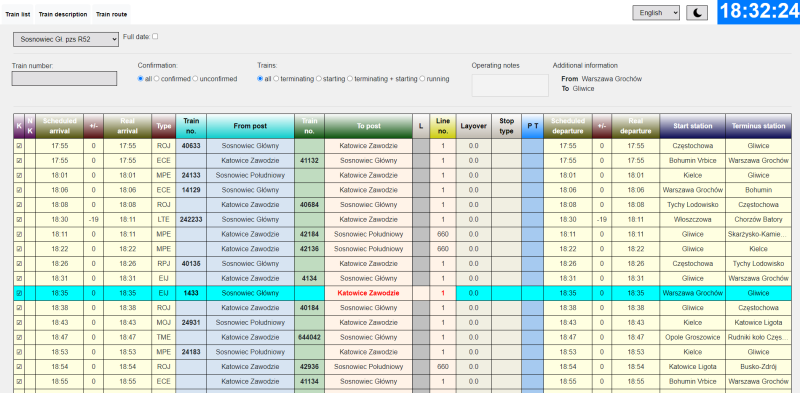Image resolution: width=800 pixels, height=393 pixels.
Task: Click the Type column header
Action: 164,126
